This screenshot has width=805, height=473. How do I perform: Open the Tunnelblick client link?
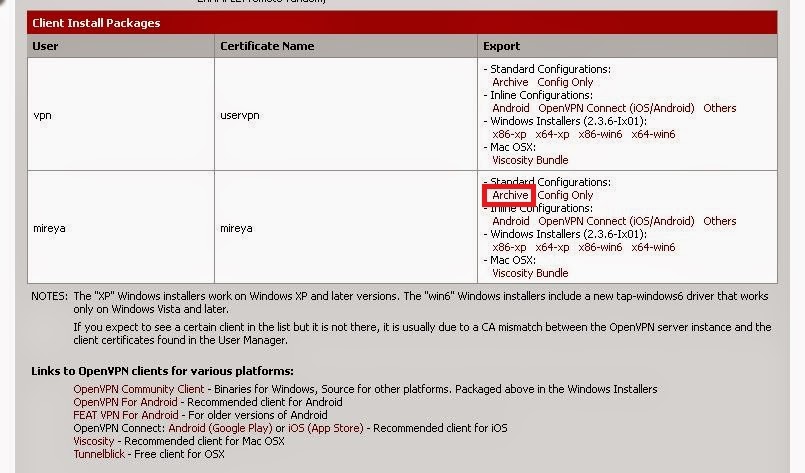pyautogui.click(x=99, y=455)
